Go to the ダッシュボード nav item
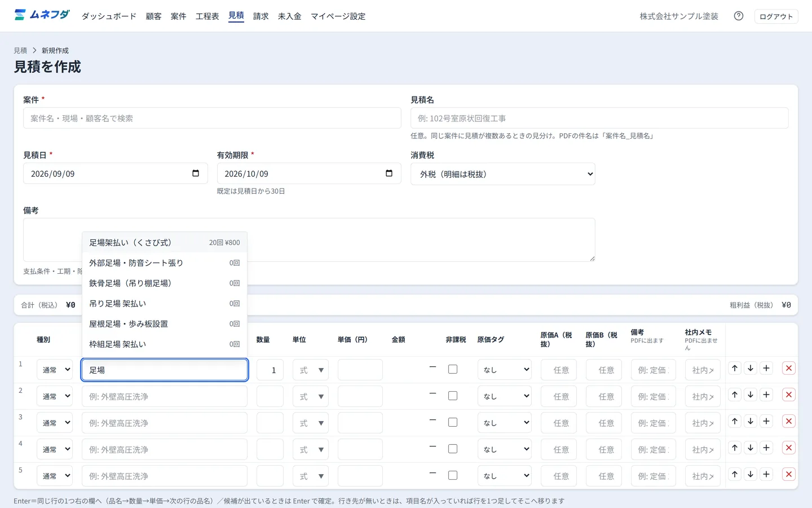The image size is (812, 508). pyautogui.click(x=109, y=16)
